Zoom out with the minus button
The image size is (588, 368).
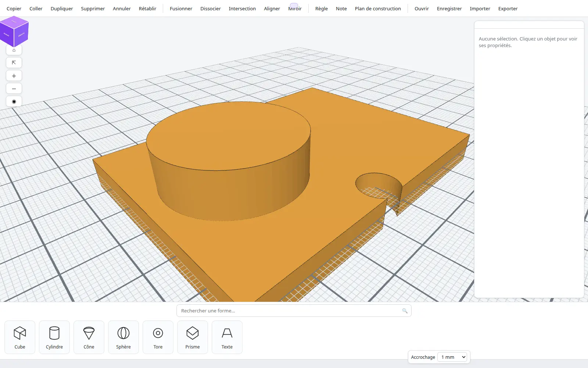tap(14, 89)
